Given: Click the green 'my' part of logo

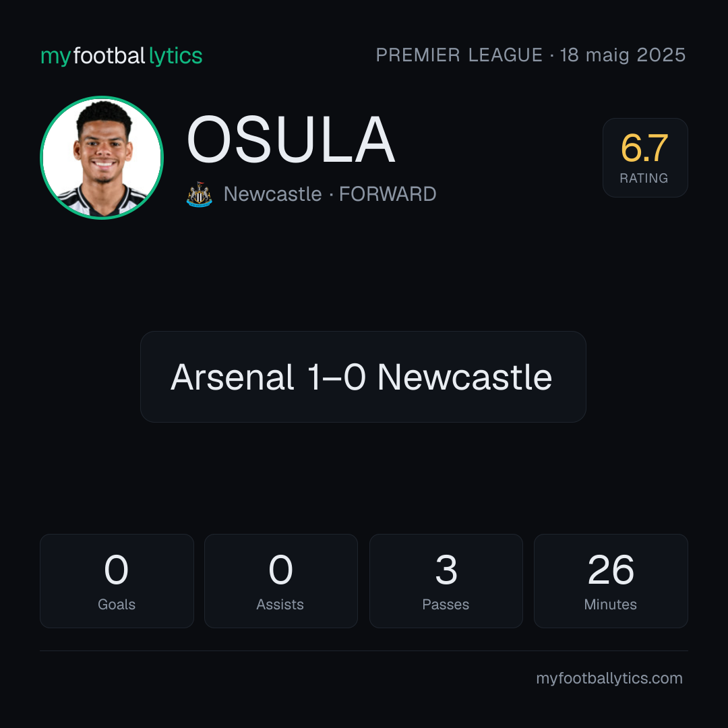Looking at the screenshot, I should click(55, 57).
